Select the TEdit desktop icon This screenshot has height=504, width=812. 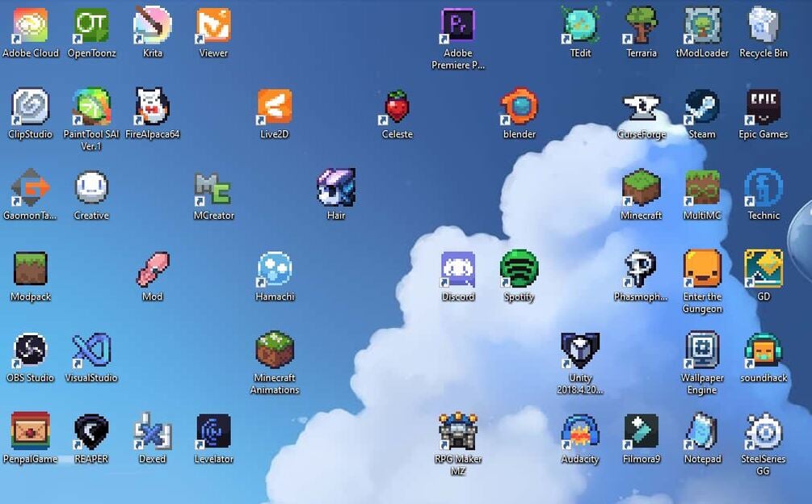(580, 25)
